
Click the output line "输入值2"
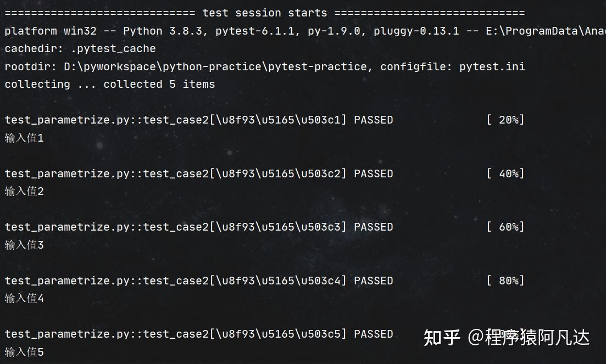point(24,191)
